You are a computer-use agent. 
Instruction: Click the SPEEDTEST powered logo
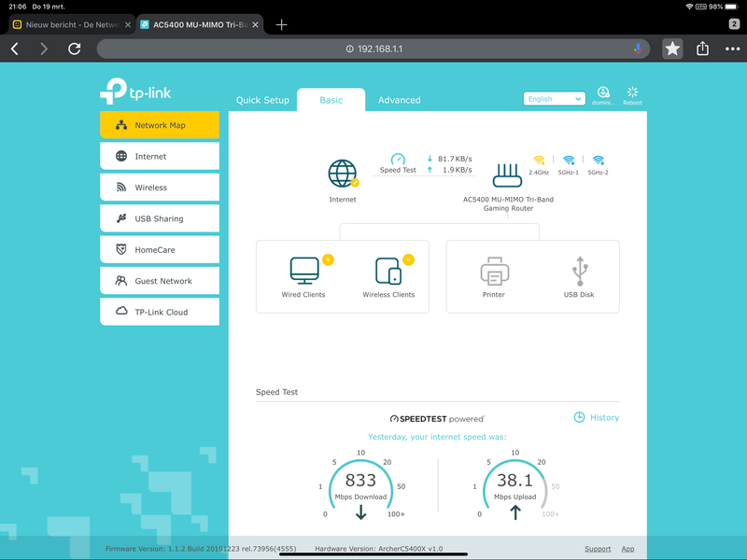(x=437, y=419)
